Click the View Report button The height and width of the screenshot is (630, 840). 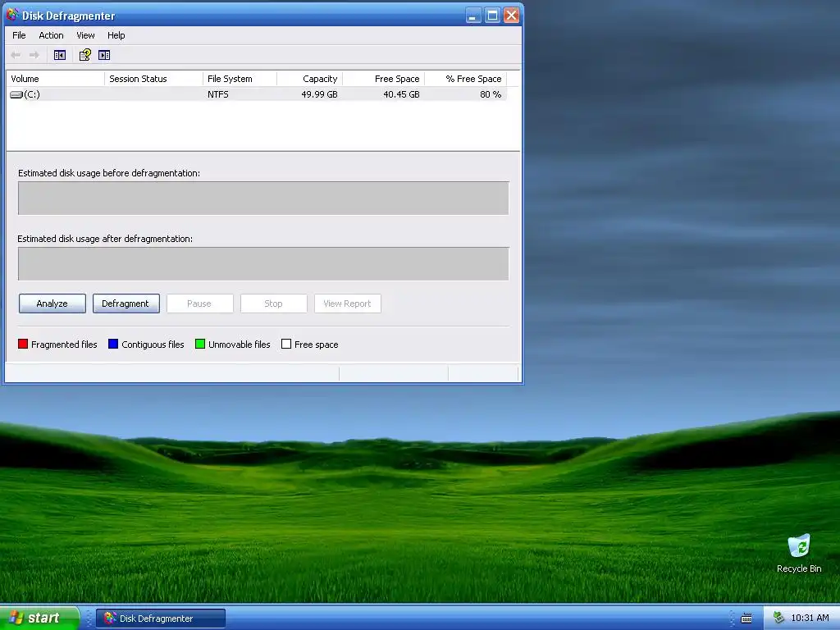[x=348, y=304]
